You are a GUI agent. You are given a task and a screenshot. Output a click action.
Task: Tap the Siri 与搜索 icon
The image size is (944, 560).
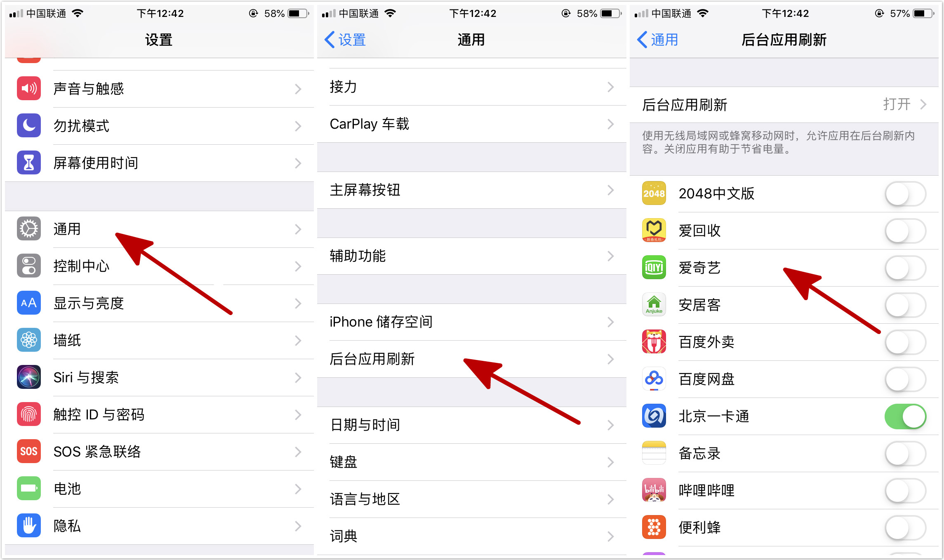coord(28,377)
